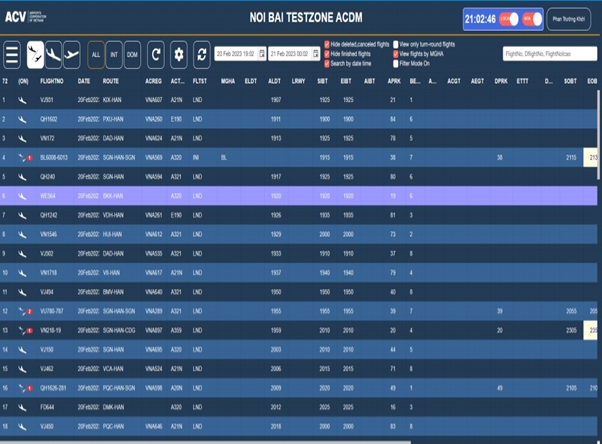Toggle Hide deleted, canceled flights checkbox
The width and height of the screenshot is (602, 444).
point(327,45)
